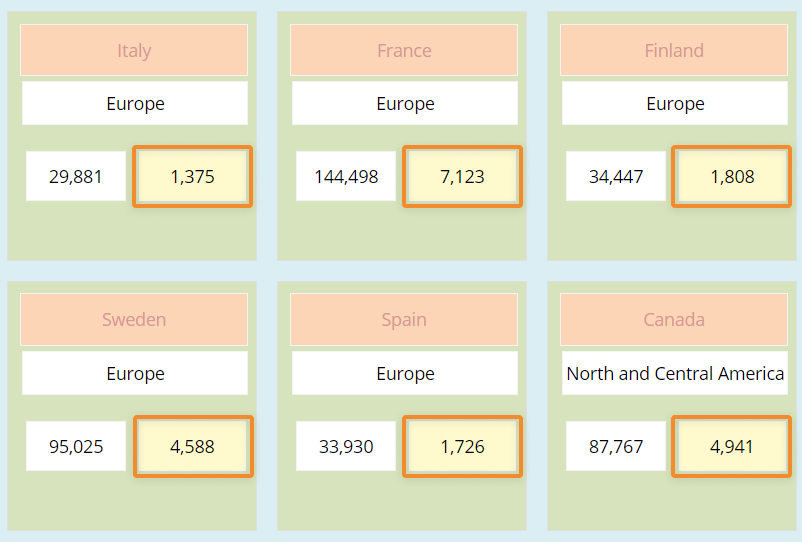Click the Canada card header

click(x=674, y=320)
